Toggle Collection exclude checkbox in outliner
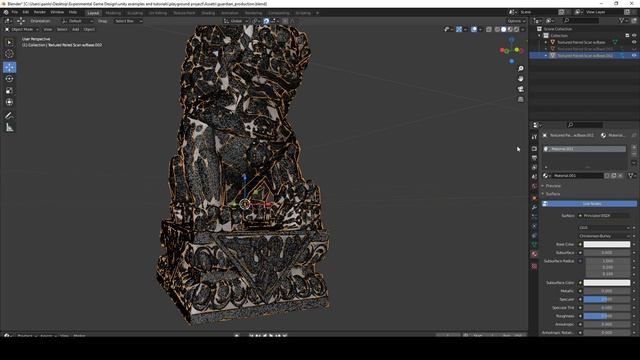 (x=627, y=36)
